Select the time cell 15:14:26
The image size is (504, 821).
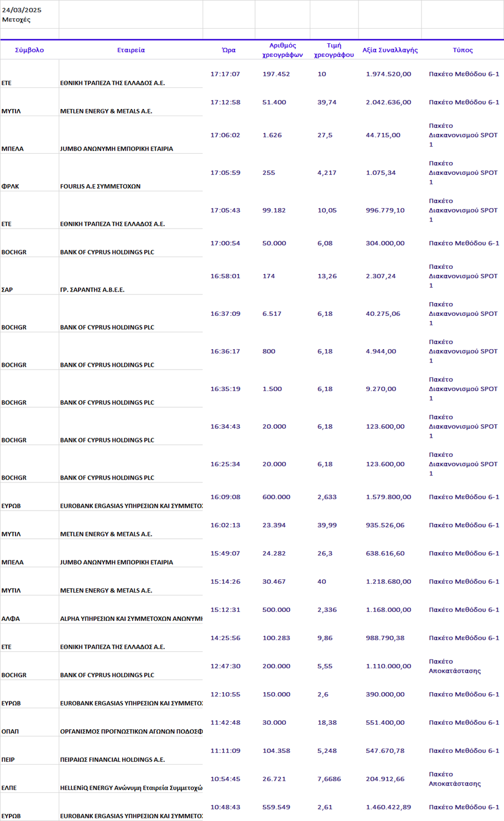(x=225, y=581)
